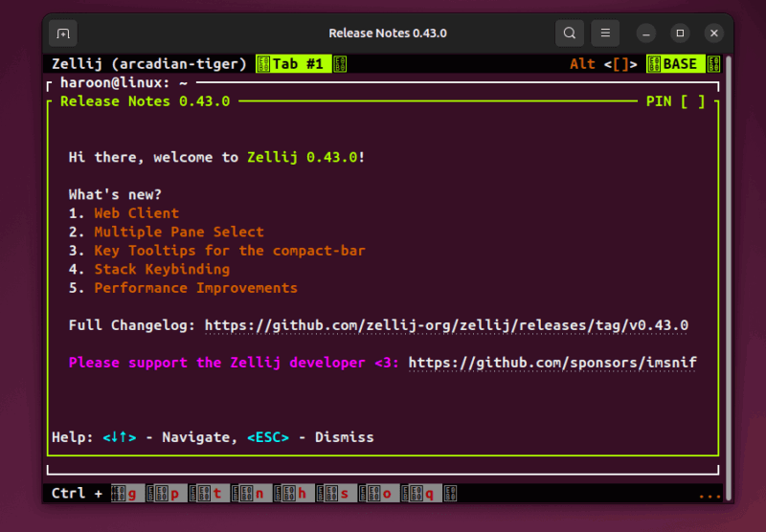Image resolution: width=766 pixels, height=532 pixels.
Task: Maximize the terminal window
Action: [x=680, y=33]
